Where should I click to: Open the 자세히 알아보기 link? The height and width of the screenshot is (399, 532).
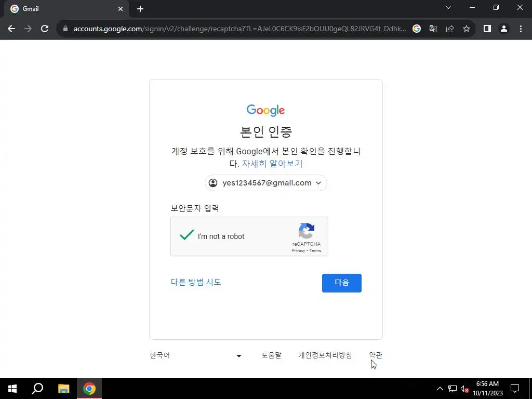272,164
